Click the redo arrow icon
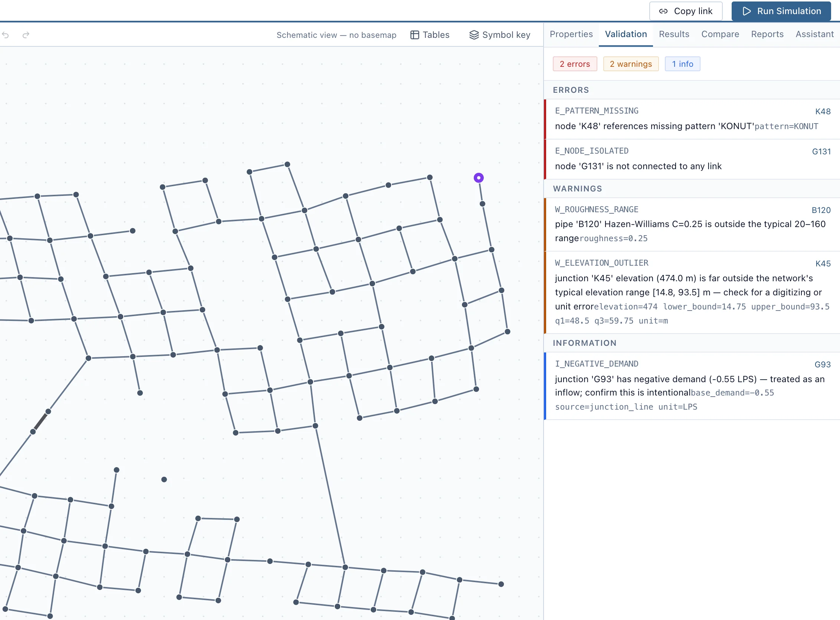This screenshot has width=840, height=620. click(x=26, y=35)
